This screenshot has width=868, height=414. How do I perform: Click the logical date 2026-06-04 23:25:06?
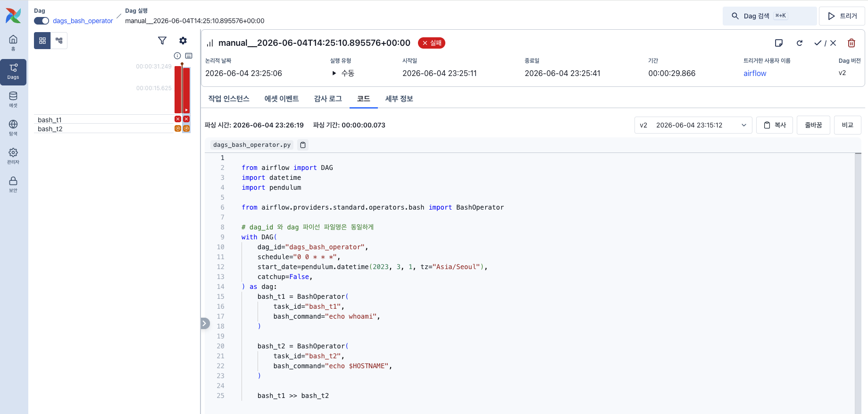(243, 73)
